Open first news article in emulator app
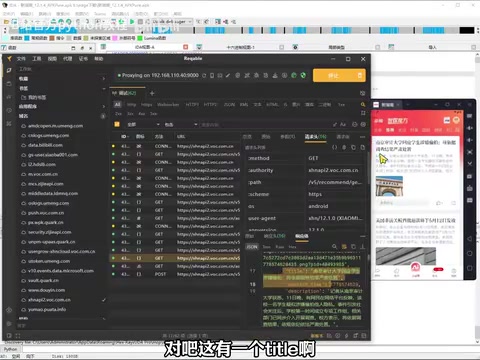 [416, 146]
